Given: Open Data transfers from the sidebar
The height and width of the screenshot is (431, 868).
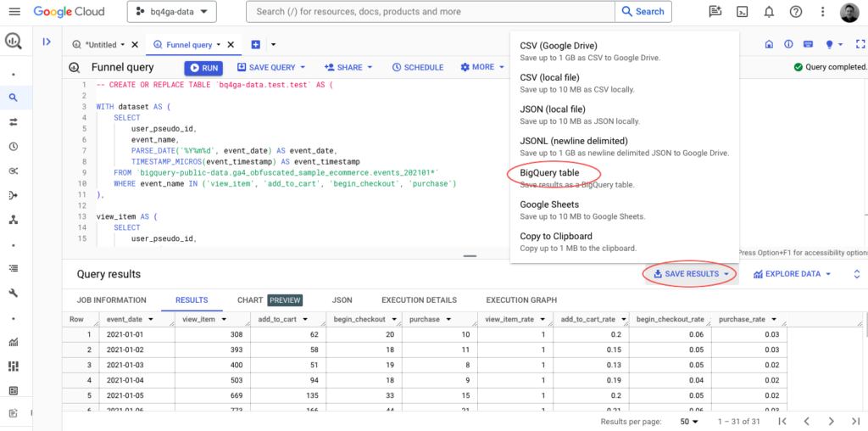Looking at the screenshot, I should (x=14, y=122).
